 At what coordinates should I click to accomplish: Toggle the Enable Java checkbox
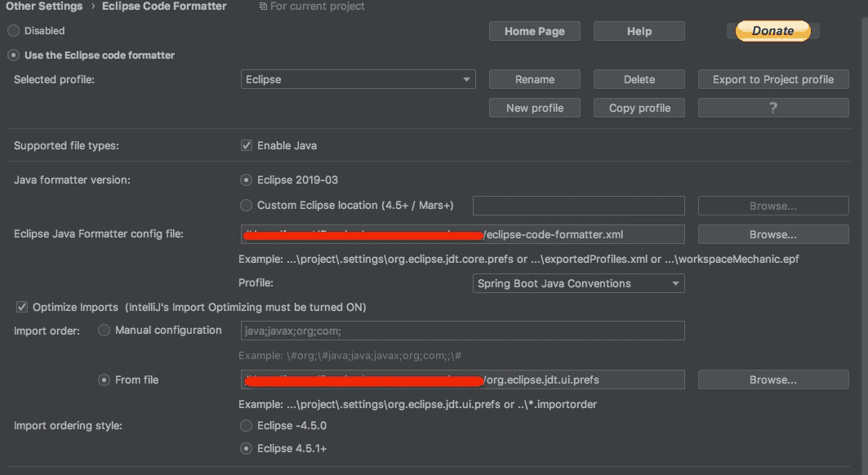pyautogui.click(x=247, y=145)
